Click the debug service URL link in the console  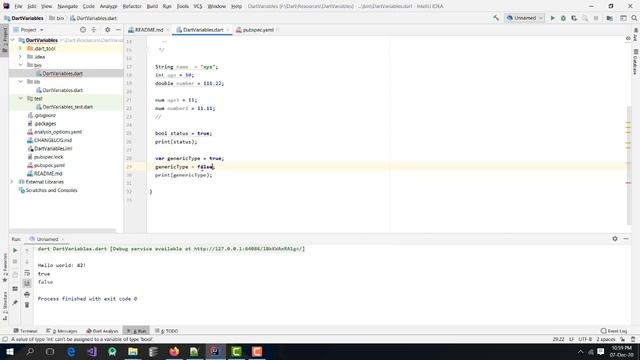tap(249, 249)
